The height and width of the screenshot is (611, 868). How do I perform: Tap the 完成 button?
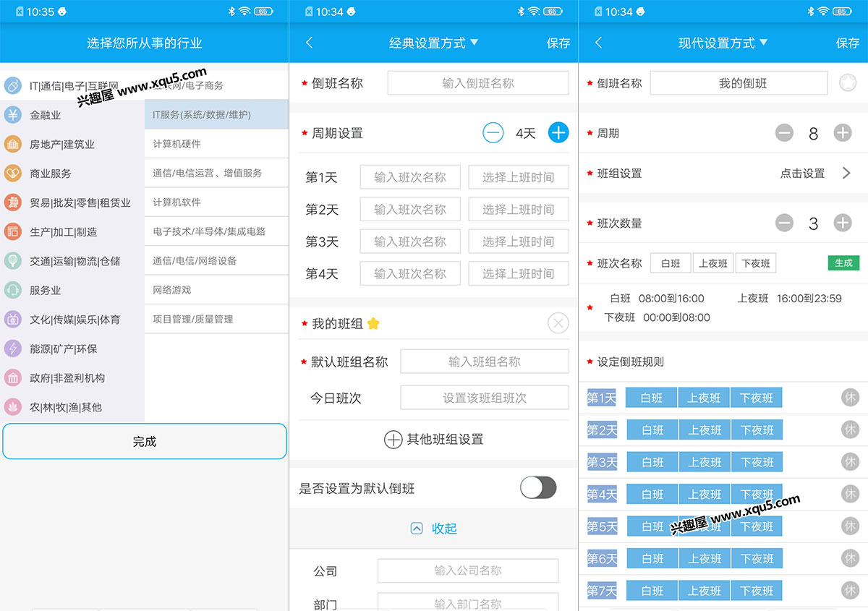coord(145,441)
